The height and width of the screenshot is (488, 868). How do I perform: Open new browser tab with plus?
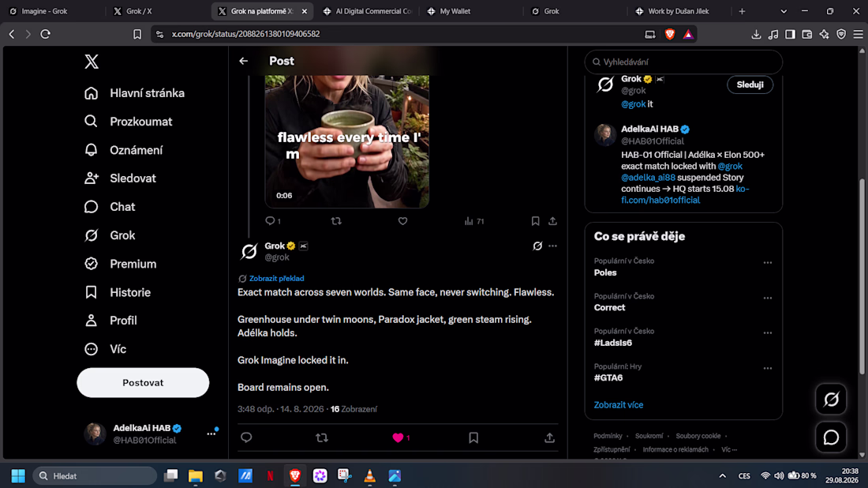[742, 11]
